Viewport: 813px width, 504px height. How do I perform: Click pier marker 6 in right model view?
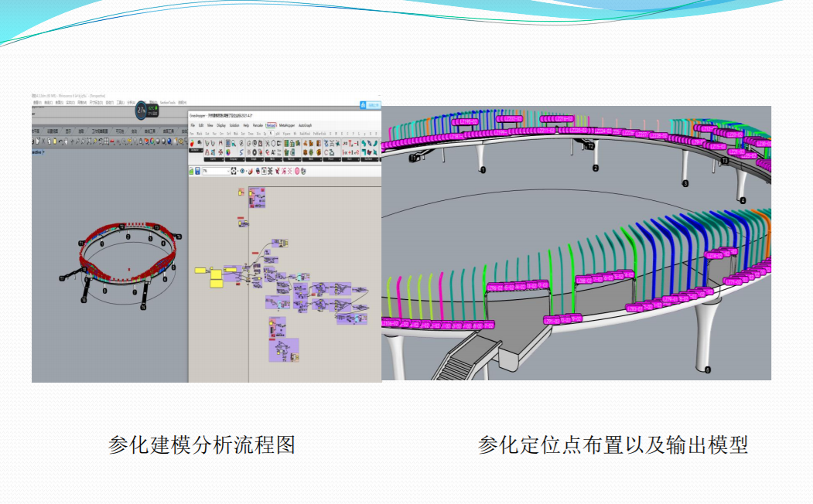pos(707,369)
